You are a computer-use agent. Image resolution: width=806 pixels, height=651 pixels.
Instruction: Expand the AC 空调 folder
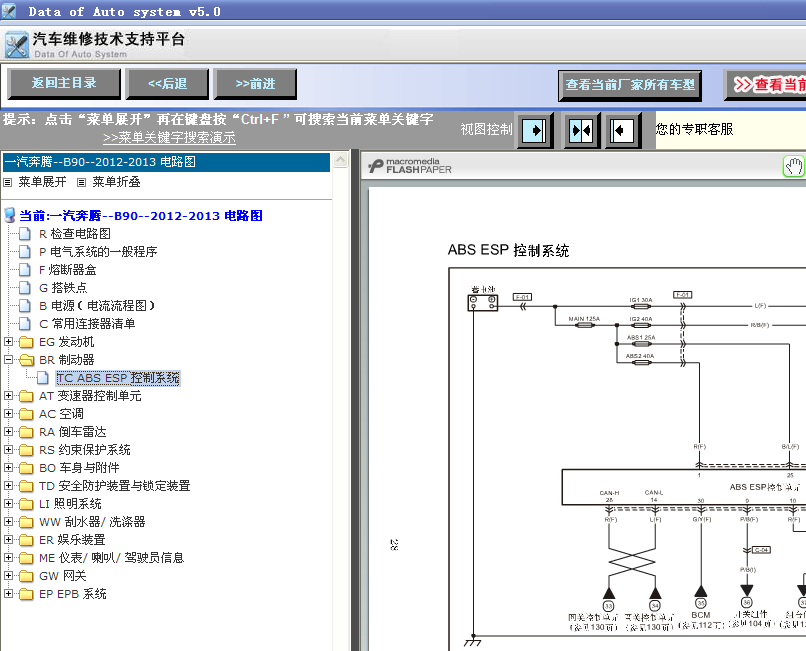[x=8, y=413]
